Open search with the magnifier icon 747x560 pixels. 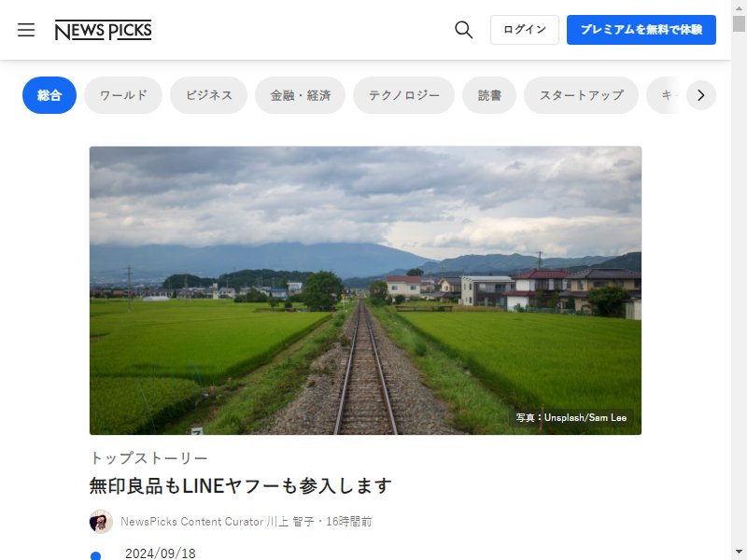(x=463, y=30)
